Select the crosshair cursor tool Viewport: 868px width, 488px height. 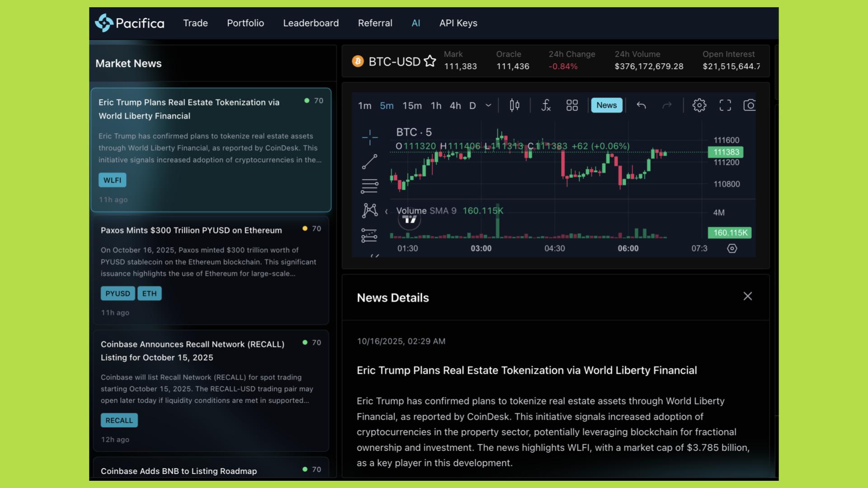coord(369,137)
